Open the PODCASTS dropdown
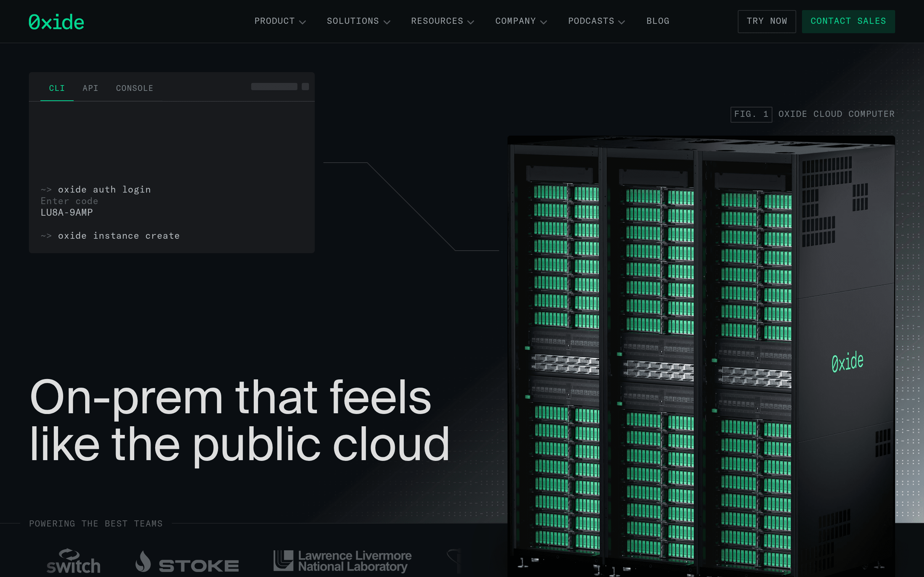 click(596, 21)
